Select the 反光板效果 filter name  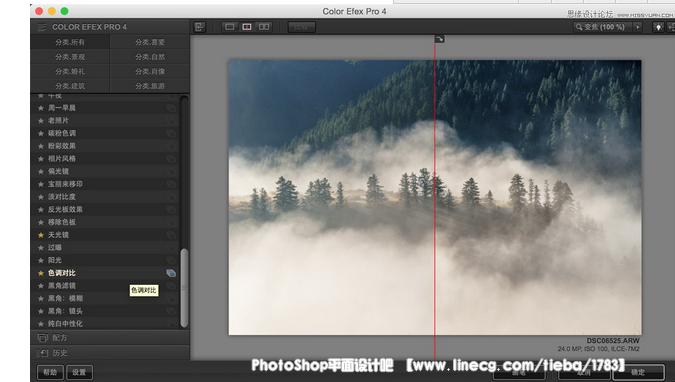pos(65,210)
